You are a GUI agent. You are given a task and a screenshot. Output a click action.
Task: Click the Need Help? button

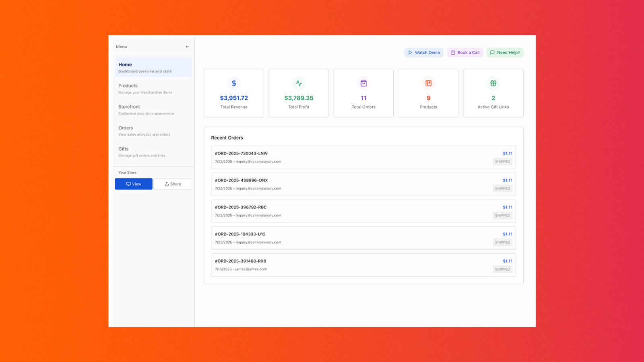[x=505, y=52]
